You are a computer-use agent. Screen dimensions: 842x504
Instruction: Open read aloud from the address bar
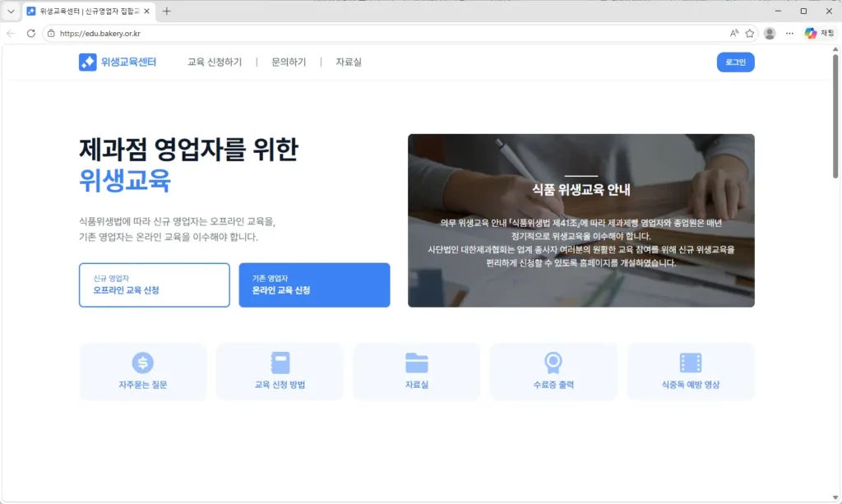tap(734, 33)
